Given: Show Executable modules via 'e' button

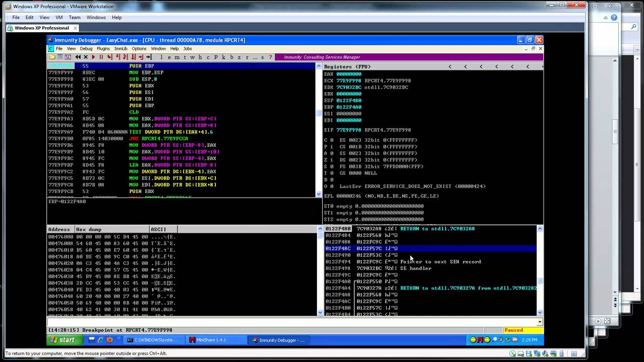Looking at the screenshot, I should click(169, 57).
